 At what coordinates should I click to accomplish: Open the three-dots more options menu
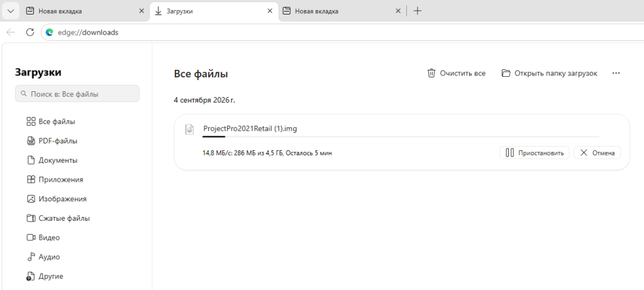(x=616, y=73)
